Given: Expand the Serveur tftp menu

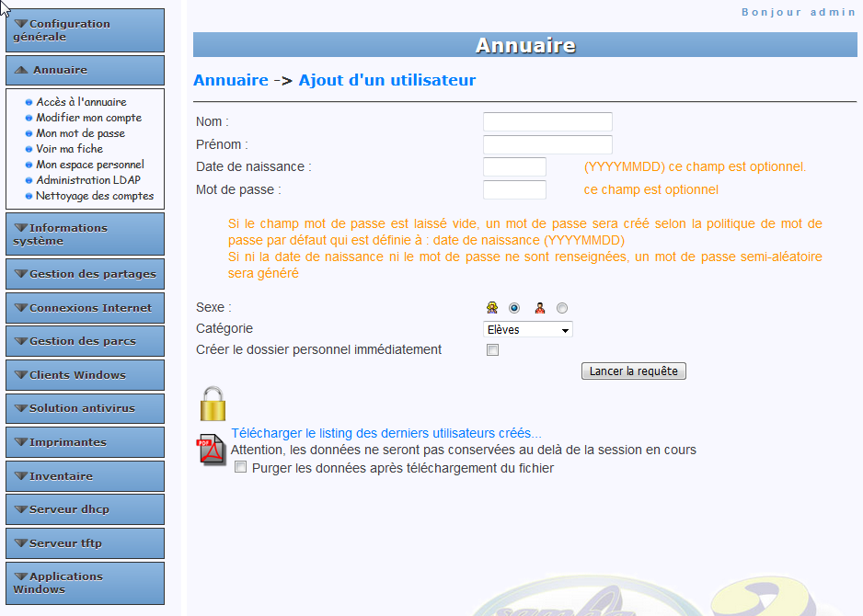Looking at the screenshot, I should coord(86,543).
